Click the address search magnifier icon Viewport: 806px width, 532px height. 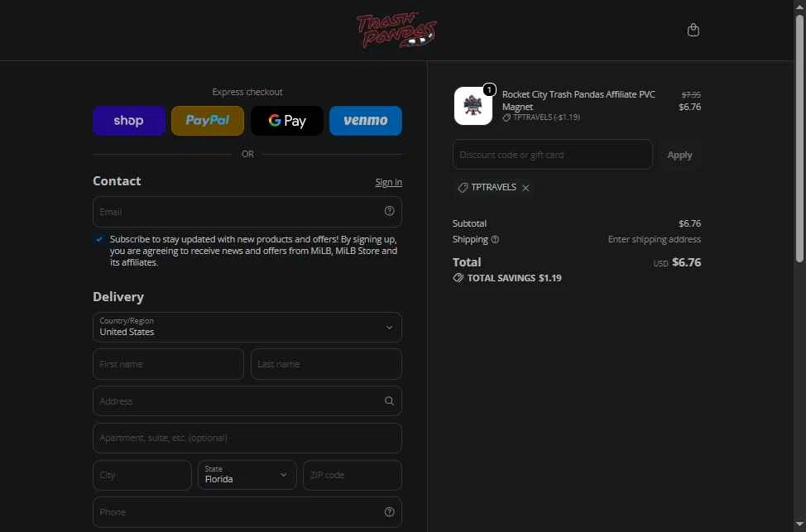pyautogui.click(x=389, y=401)
